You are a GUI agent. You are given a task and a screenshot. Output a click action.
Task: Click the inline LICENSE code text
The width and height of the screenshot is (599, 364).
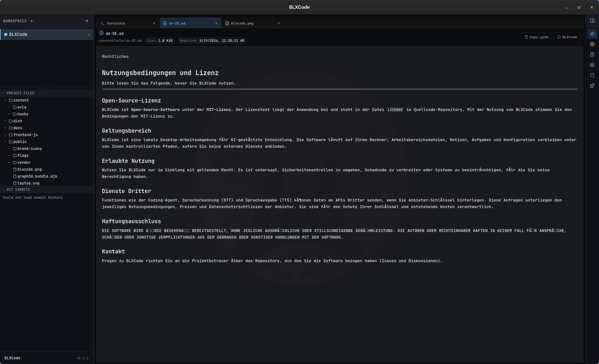[x=395, y=110]
